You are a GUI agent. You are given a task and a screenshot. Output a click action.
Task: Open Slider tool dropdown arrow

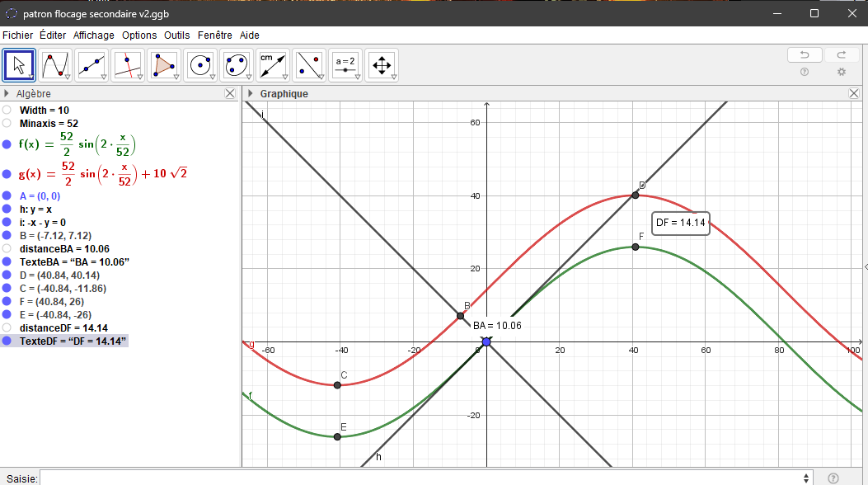[x=358, y=78]
